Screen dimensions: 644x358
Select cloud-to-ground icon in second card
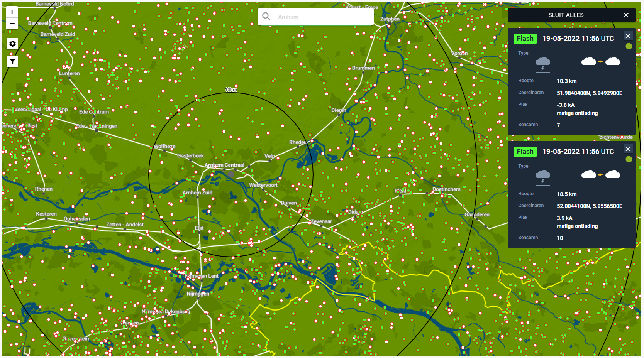click(x=543, y=177)
